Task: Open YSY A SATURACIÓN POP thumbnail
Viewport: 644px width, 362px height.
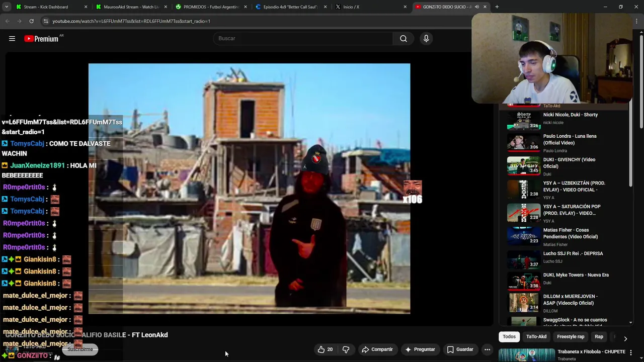Action: click(x=523, y=213)
